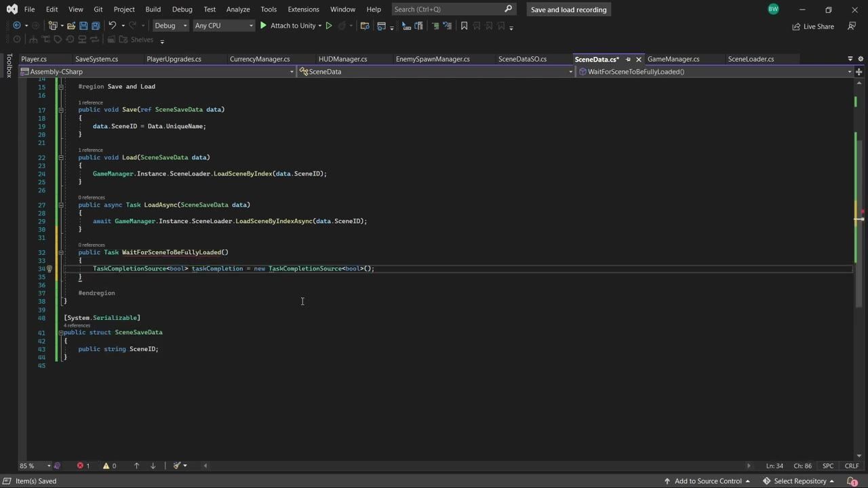Open the Assembly-CSharp project dropdown
The width and height of the screenshot is (868, 488).
(x=158, y=72)
